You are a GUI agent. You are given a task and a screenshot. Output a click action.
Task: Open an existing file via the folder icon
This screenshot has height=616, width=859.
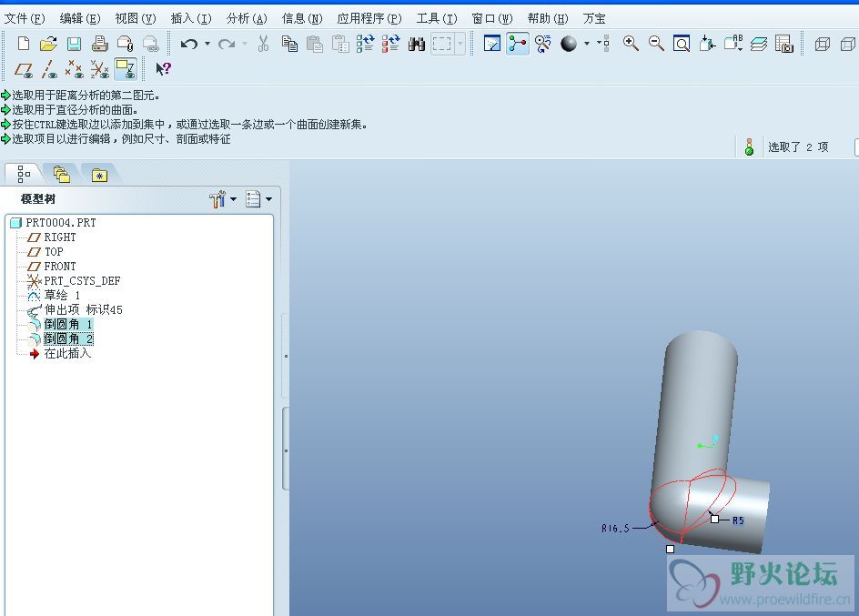tap(49, 44)
